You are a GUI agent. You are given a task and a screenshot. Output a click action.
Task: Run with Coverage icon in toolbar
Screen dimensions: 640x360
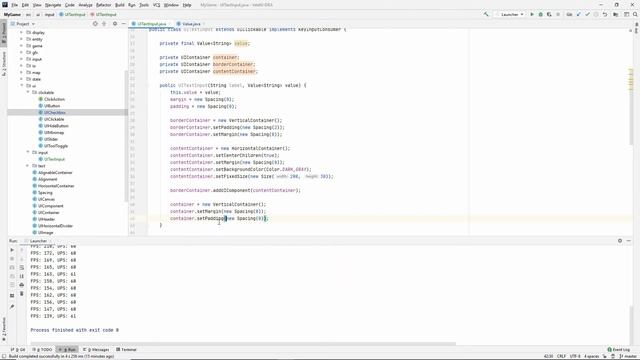549,14
